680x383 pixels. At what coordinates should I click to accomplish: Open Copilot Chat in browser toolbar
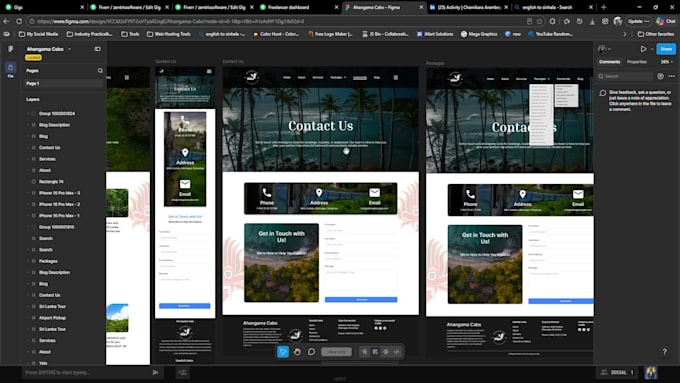coord(666,21)
